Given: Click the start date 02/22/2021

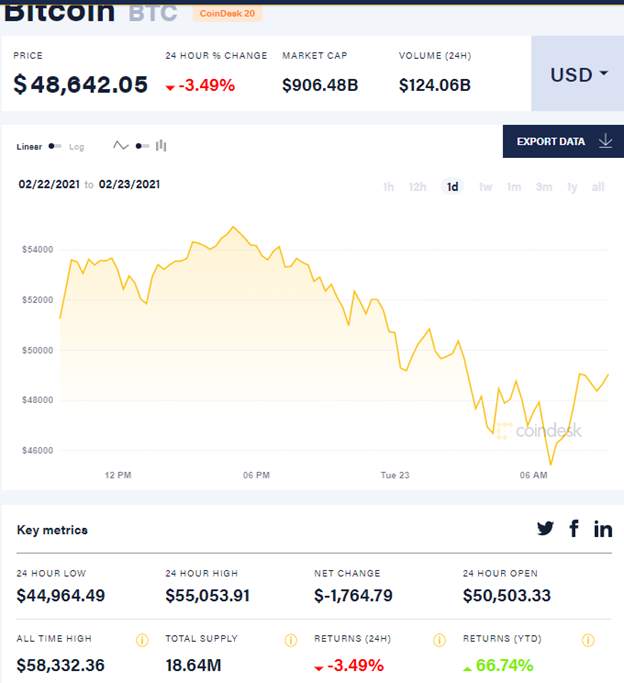Looking at the screenshot, I should point(49,184).
